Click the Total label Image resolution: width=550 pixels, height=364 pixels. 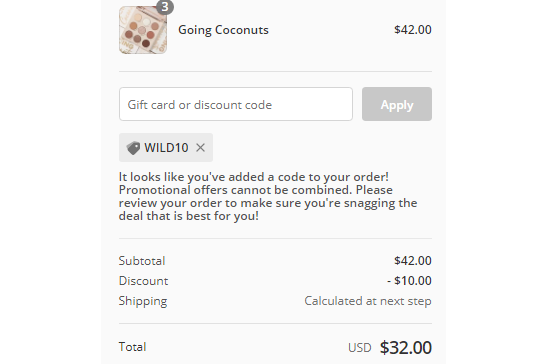pyautogui.click(x=132, y=347)
